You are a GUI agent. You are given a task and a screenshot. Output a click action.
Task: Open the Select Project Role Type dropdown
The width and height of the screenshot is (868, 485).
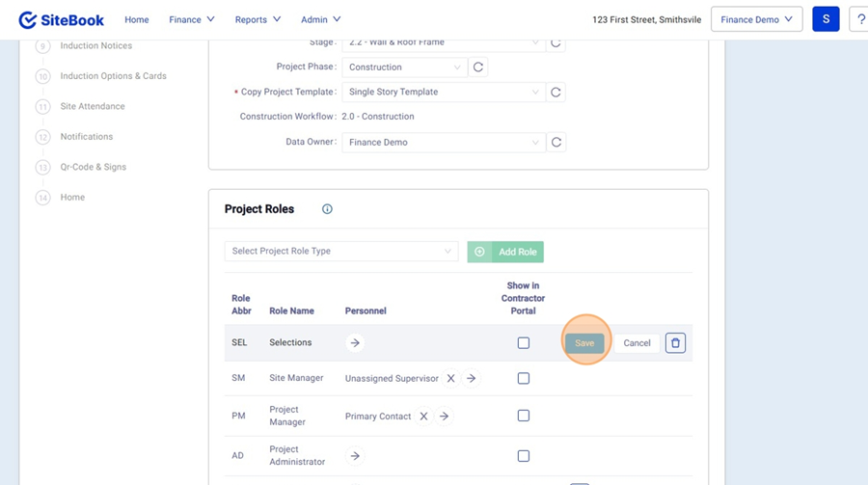click(340, 252)
